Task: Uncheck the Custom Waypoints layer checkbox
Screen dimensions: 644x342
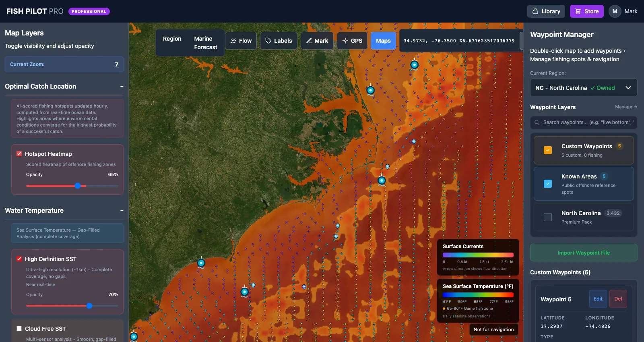Action: click(x=548, y=150)
